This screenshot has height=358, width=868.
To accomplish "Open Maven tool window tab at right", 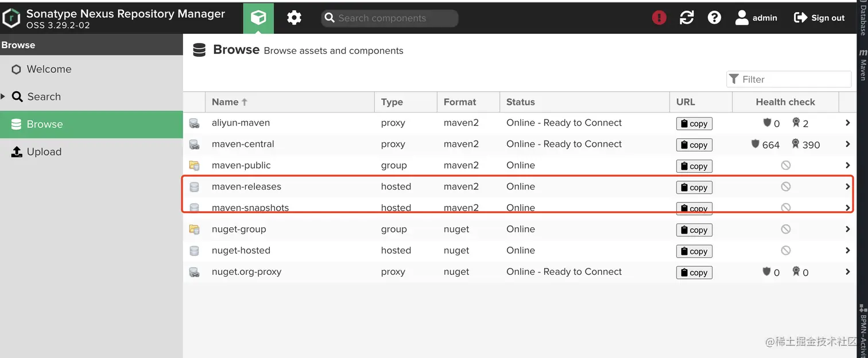I will pyautogui.click(x=863, y=65).
